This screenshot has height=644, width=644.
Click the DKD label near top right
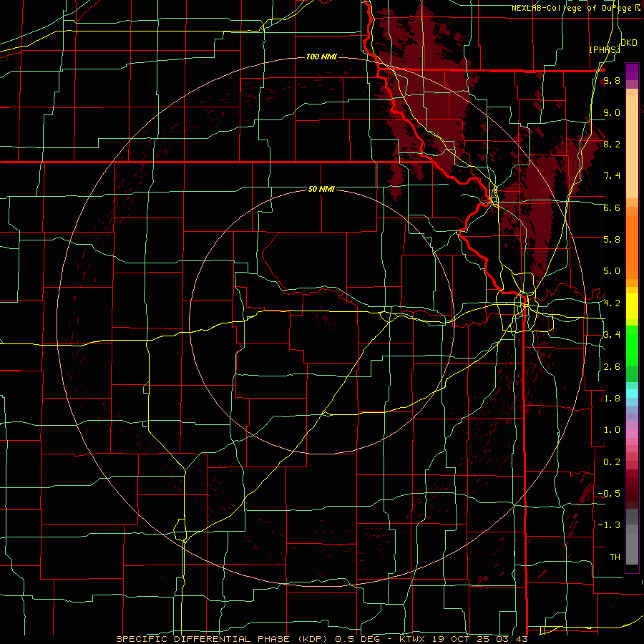[x=629, y=43]
